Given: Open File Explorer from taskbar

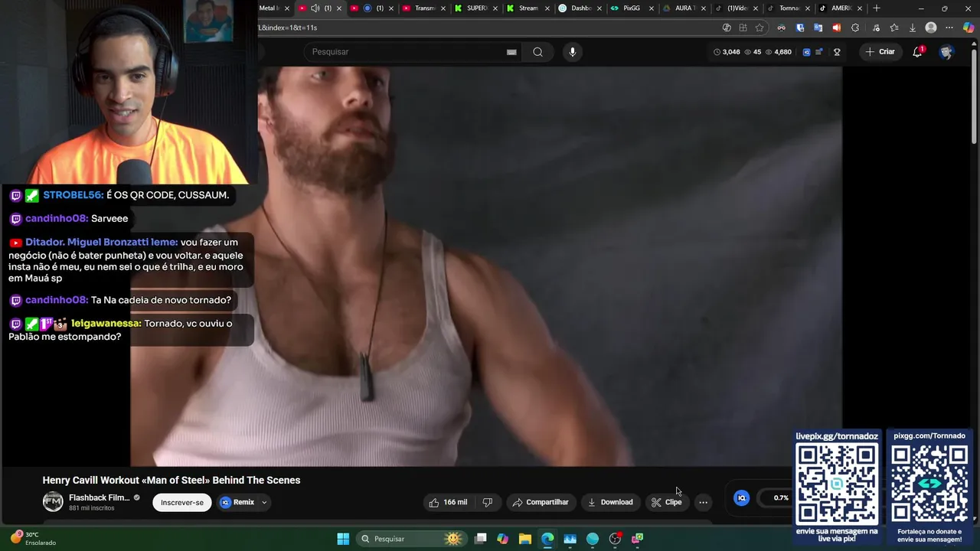Looking at the screenshot, I should (525, 539).
